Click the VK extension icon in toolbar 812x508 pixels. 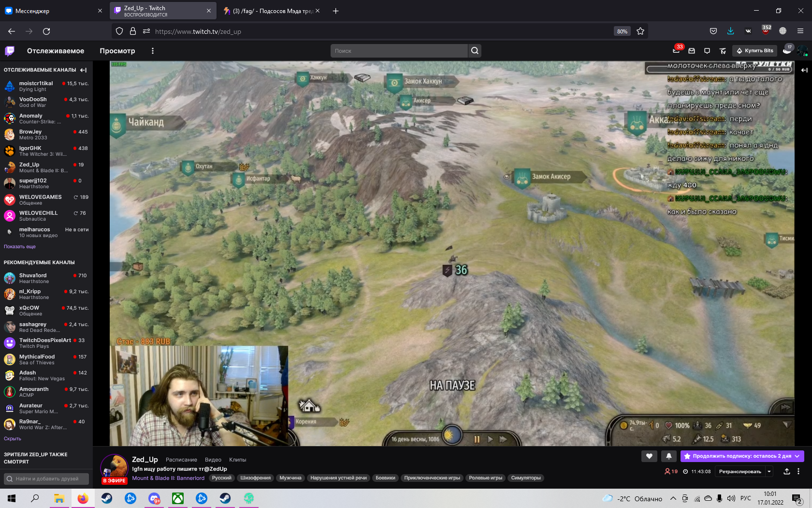click(748, 31)
